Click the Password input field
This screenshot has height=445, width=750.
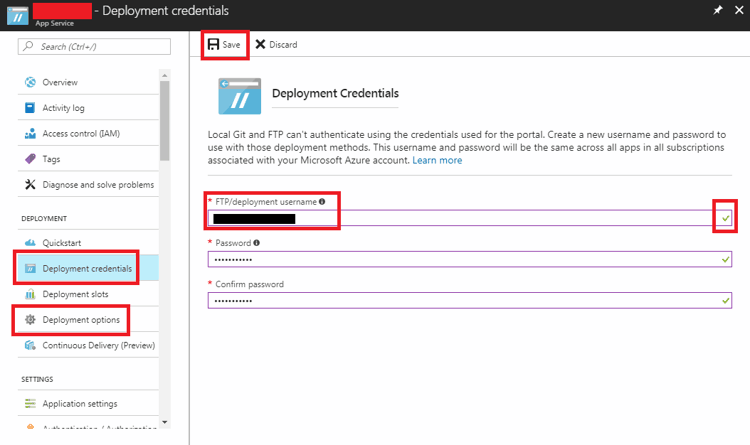click(x=470, y=259)
